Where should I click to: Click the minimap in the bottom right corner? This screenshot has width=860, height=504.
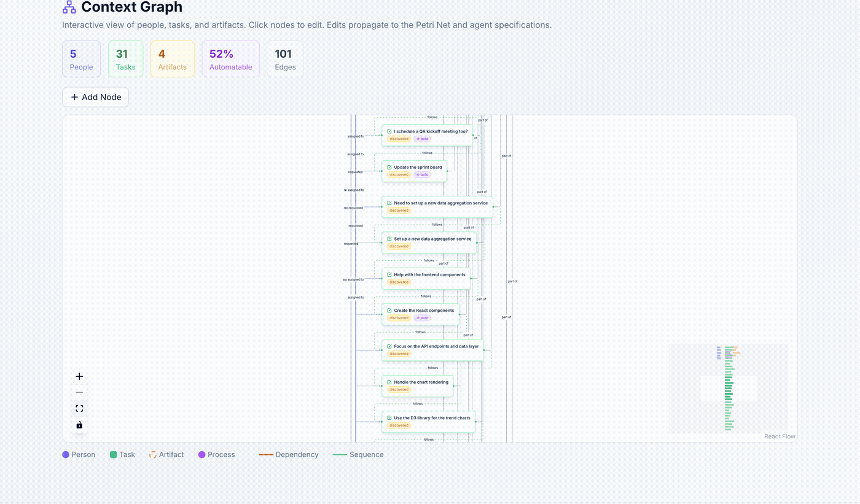pyautogui.click(x=729, y=387)
